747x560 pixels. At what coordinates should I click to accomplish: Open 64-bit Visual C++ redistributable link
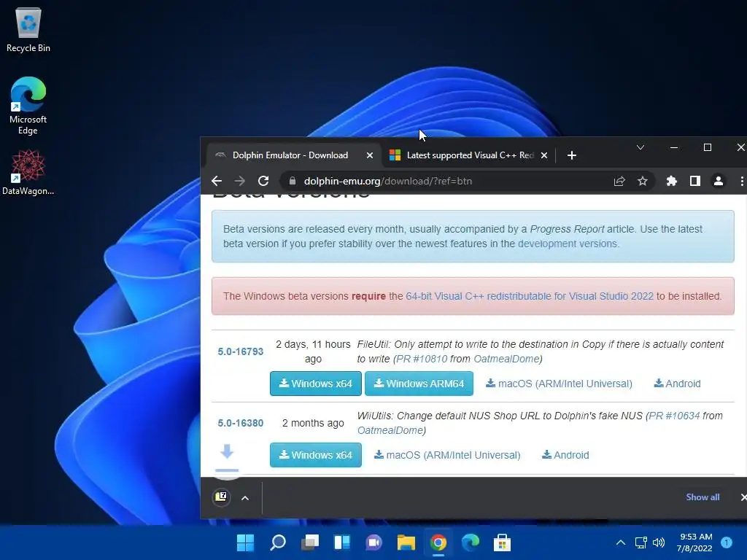click(530, 296)
